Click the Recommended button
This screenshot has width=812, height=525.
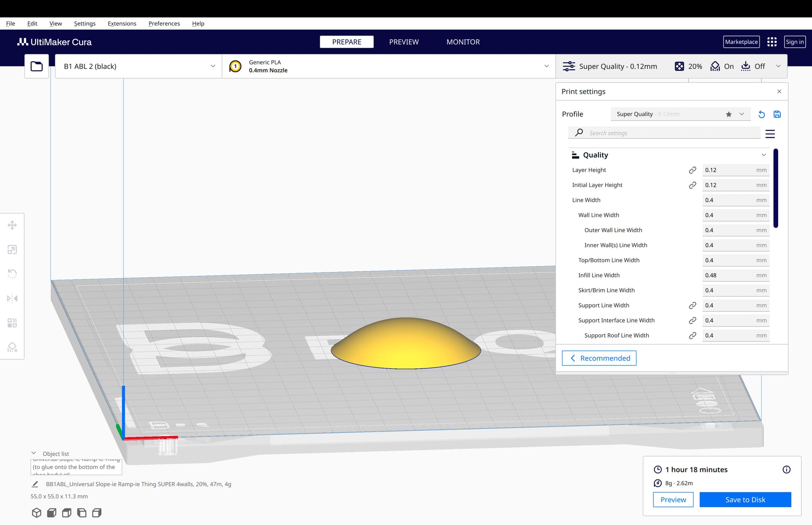coord(599,358)
